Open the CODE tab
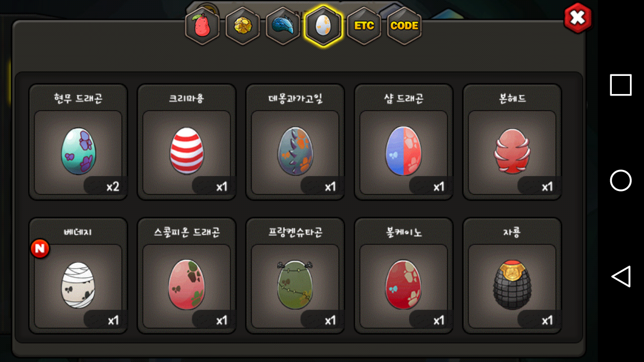Viewport: 644px width, 362px height. [404, 26]
